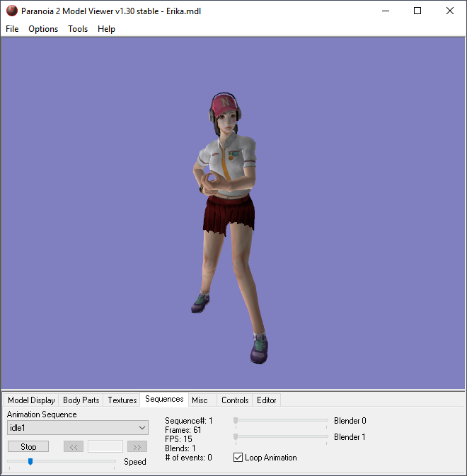Close the Model Viewer window

pyautogui.click(x=450, y=11)
